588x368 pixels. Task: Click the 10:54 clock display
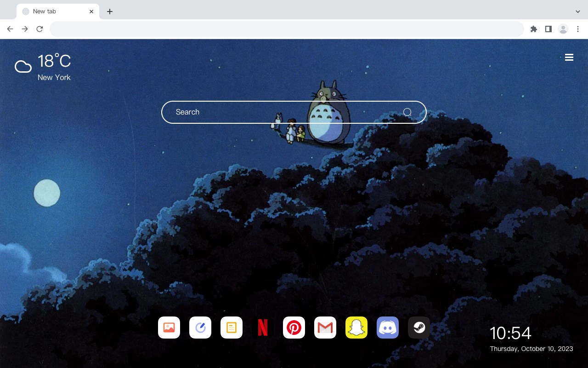510,333
